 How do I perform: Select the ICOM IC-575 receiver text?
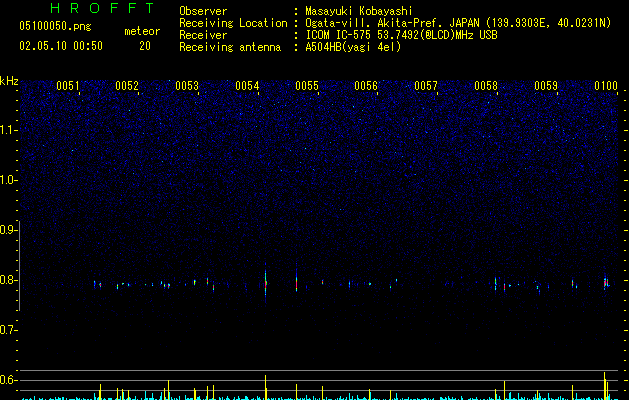(x=402, y=35)
